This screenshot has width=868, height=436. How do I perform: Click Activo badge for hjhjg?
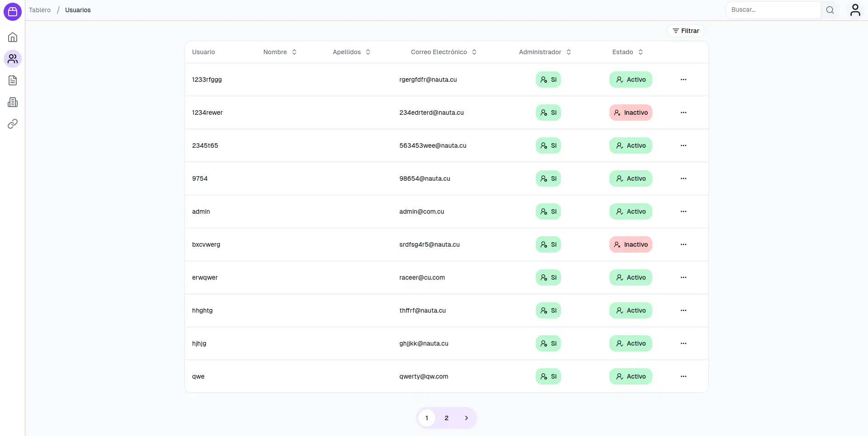(x=631, y=343)
